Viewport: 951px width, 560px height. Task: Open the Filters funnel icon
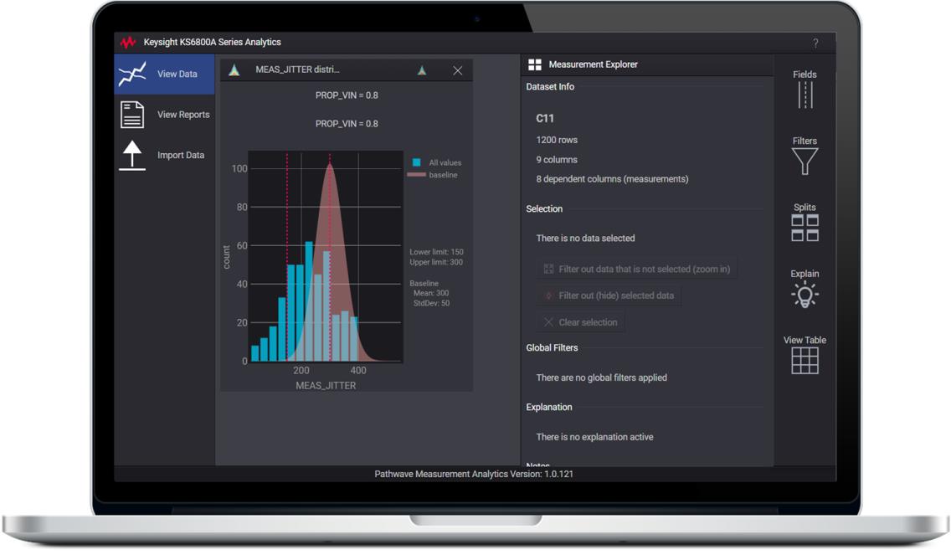pos(804,161)
